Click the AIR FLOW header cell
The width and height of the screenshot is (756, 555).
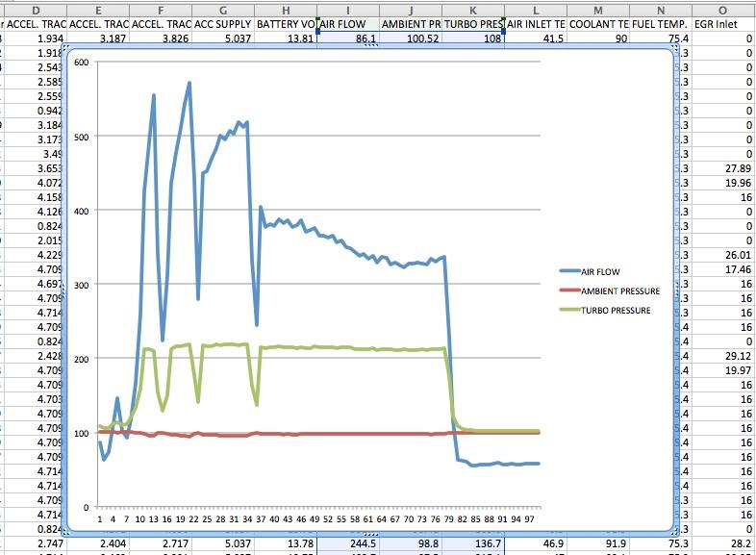point(348,22)
